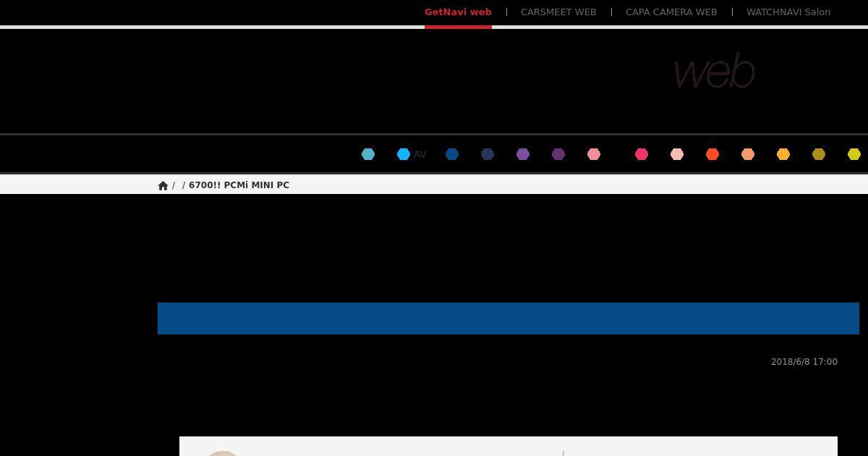Open the GetNavi web tab
The height and width of the screenshot is (456, 868).
[458, 12]
